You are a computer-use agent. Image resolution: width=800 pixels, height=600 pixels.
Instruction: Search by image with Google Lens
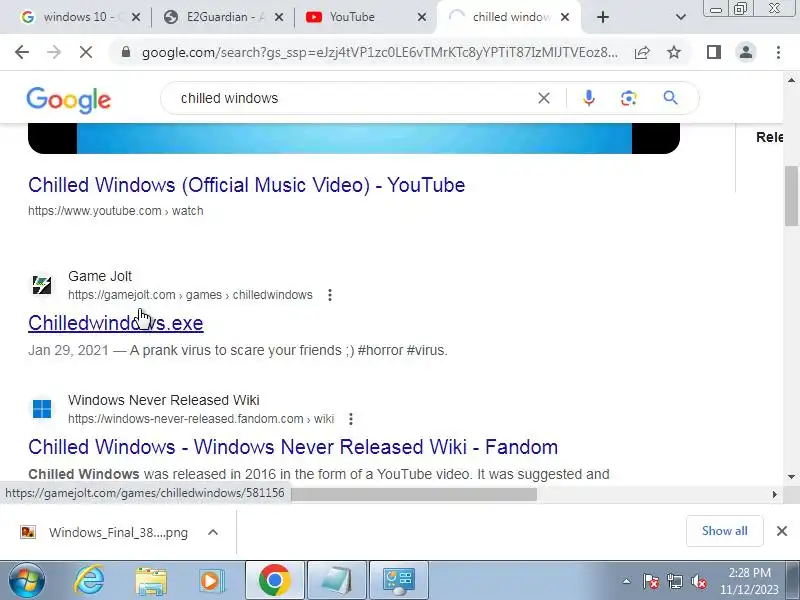pyautogui.click(x=629, y=98)
